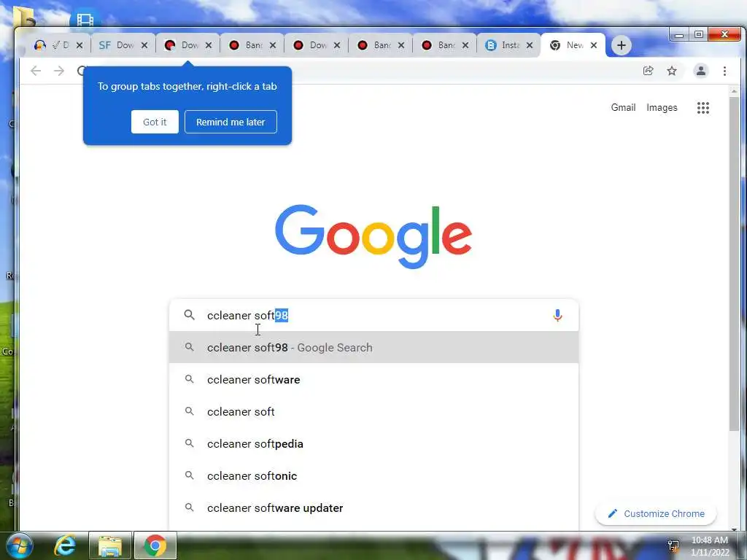
Task: Open the desktop film-strip icon
Action: click(x=85, y=19)
